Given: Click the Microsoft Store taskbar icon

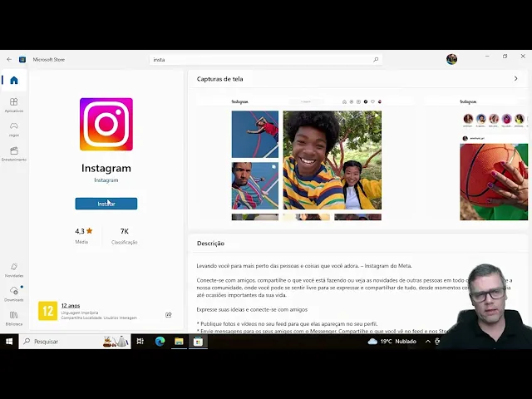Looking at the screenshot, I should 198,342.
